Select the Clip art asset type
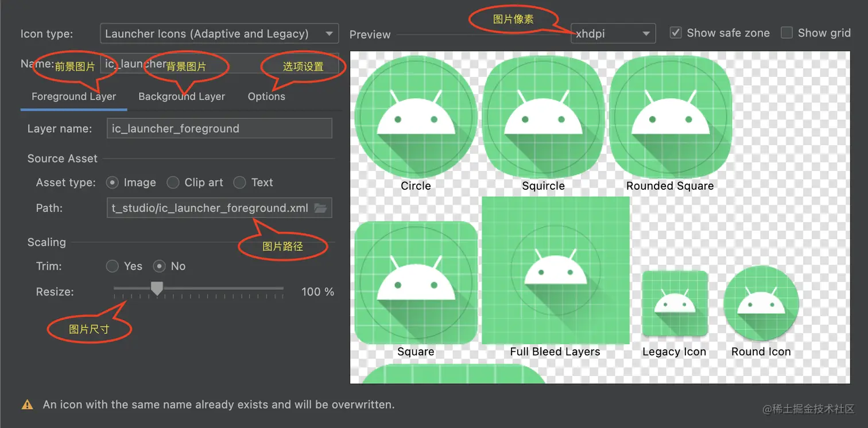Screen dimensions: 868x428 pyautogui.click(x=173, y=182)
